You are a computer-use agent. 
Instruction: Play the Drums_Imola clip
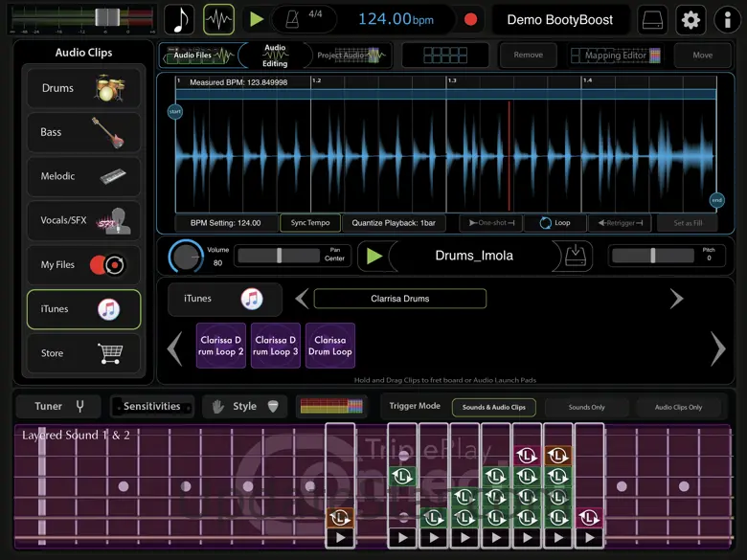(x=374, y=257)
